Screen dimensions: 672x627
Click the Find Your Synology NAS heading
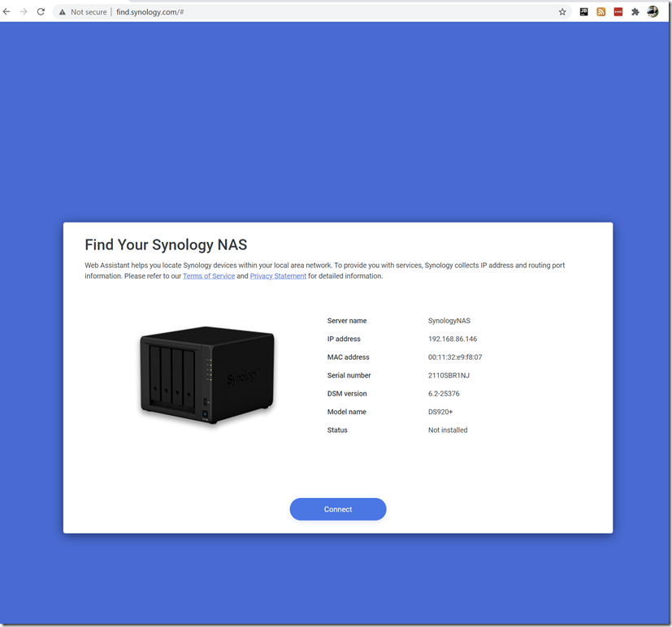click(x=166, y=245)
